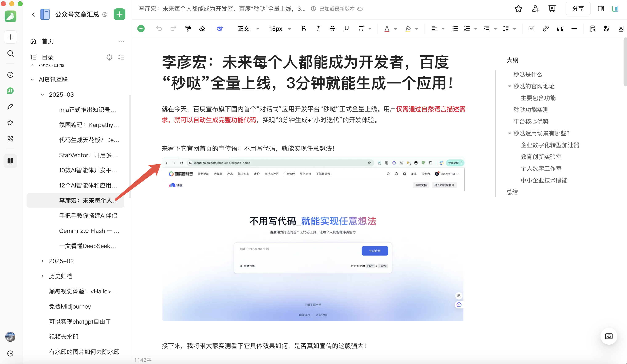The width and height of the screenshot is (627, 364).
Task: Open the highlight color dropdown arrow
Action: [x=417, y=29]
